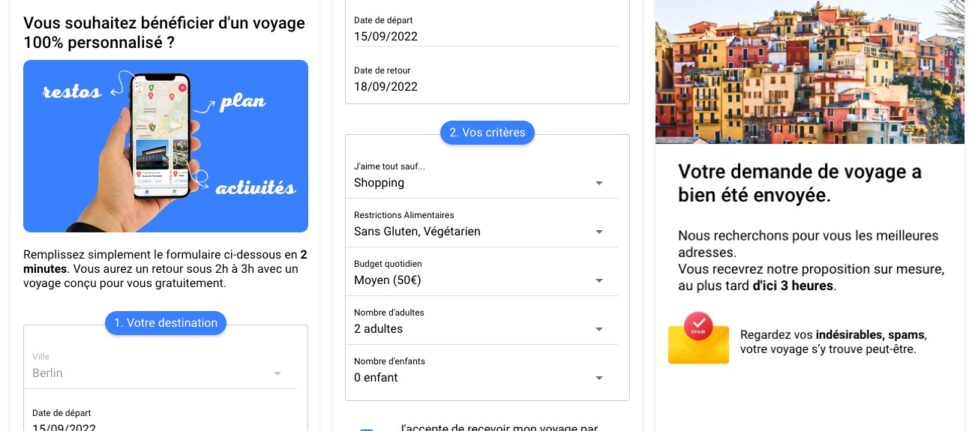Select the '1. Votre destination' step badge

[165, 323]
